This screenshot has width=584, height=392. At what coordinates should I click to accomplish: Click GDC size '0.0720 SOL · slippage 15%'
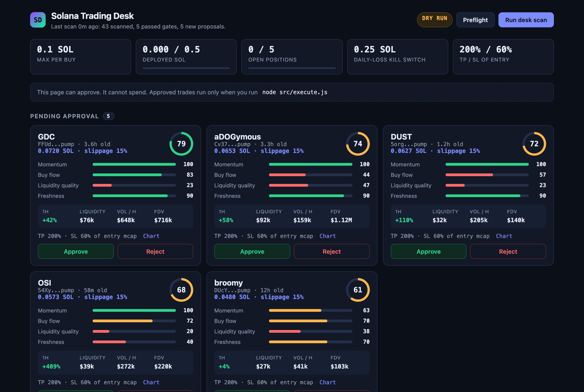(83, 151)
